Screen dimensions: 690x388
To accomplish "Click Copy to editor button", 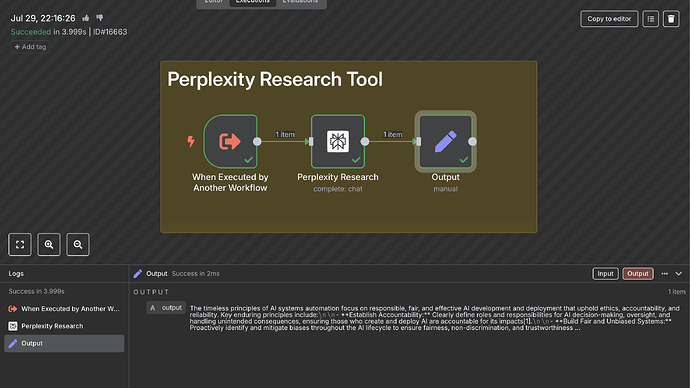I will pyautogui.click(x=609, y=19).
